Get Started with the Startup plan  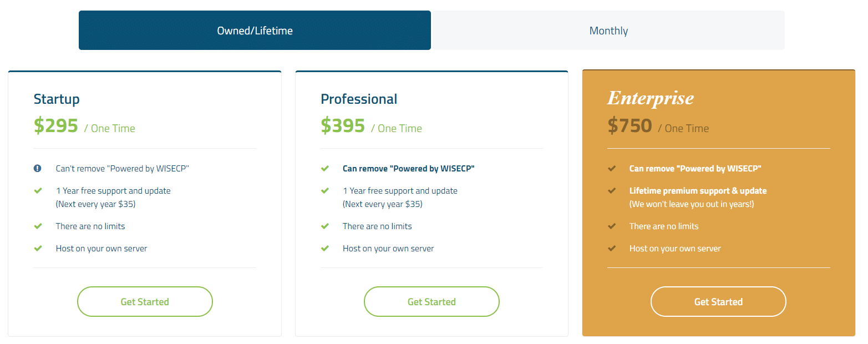pos(145,302)
